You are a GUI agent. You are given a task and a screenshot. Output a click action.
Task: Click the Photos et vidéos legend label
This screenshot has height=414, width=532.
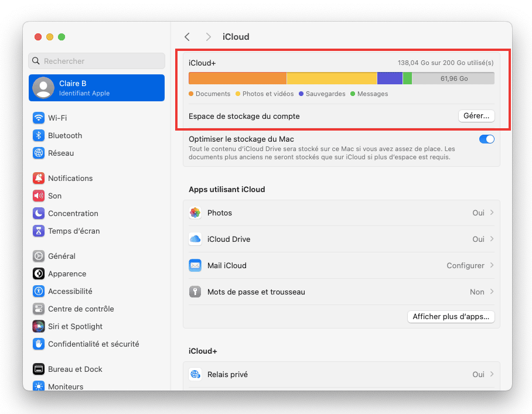(x=268, y=94)
